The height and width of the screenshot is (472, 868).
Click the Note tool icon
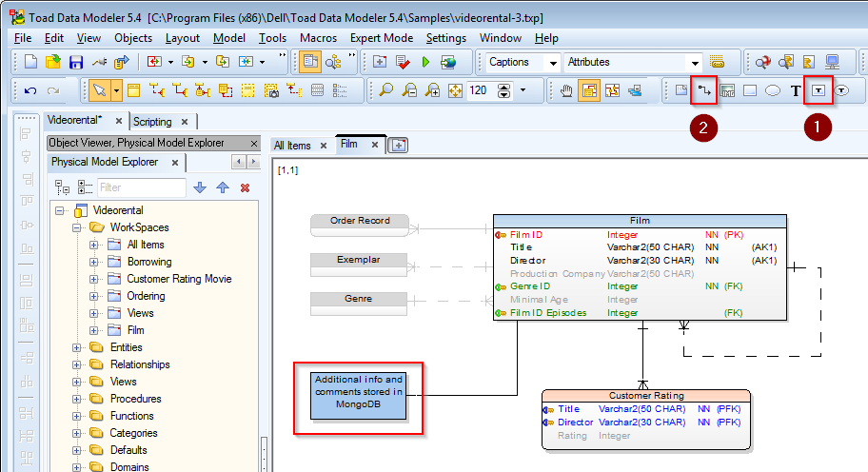[x=681, y=90]
